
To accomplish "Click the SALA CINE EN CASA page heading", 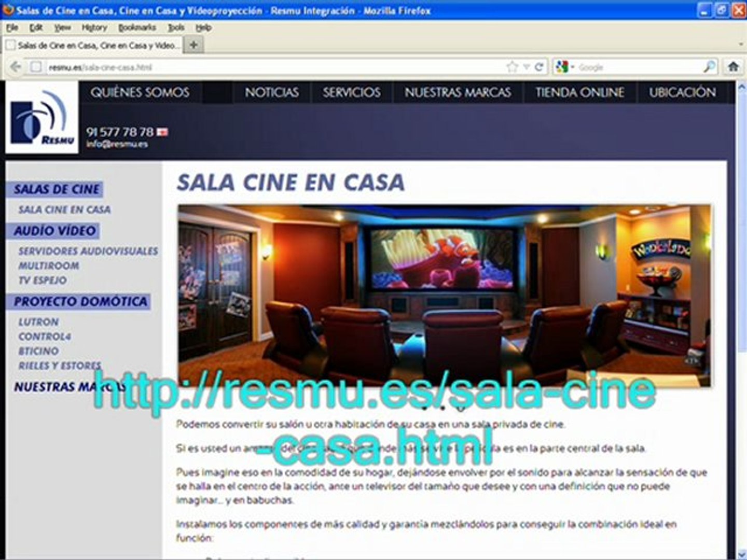I will click(x=290, y=183).
